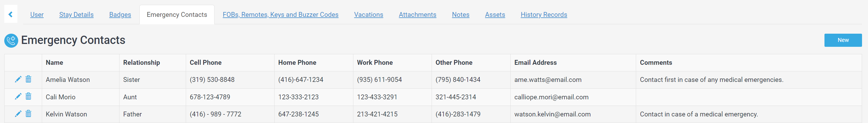Screen dimensions: 868x123
Task: Delete Kelvin Watson's emergency contact
Action: pyautogui.click(x=29, y=114)
